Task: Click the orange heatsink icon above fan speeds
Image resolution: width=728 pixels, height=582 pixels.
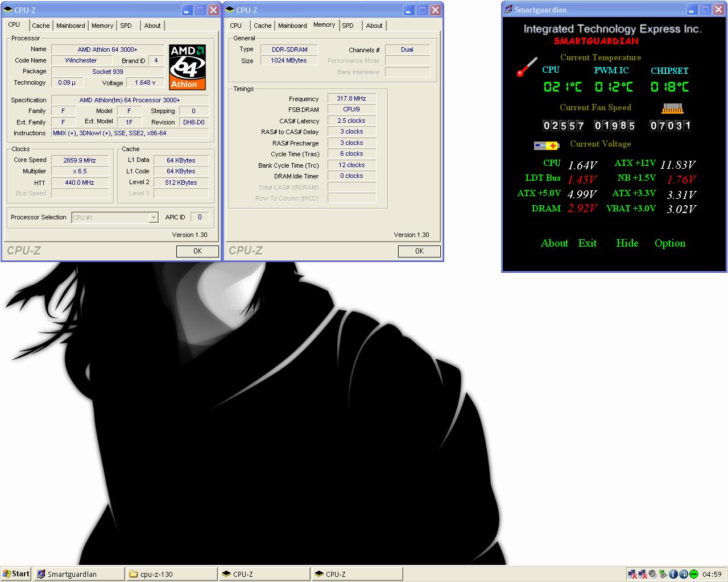Action: tap(672, 108)
